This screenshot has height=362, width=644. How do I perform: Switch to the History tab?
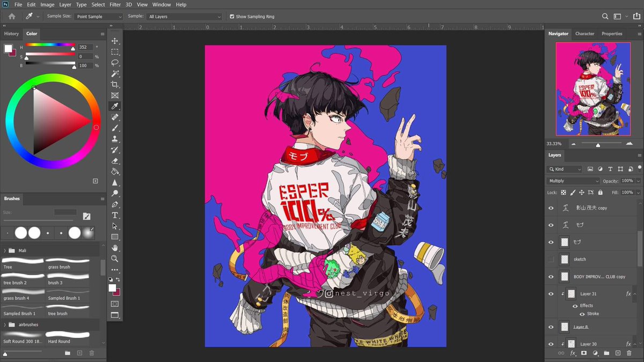click(x=11, y=34)
